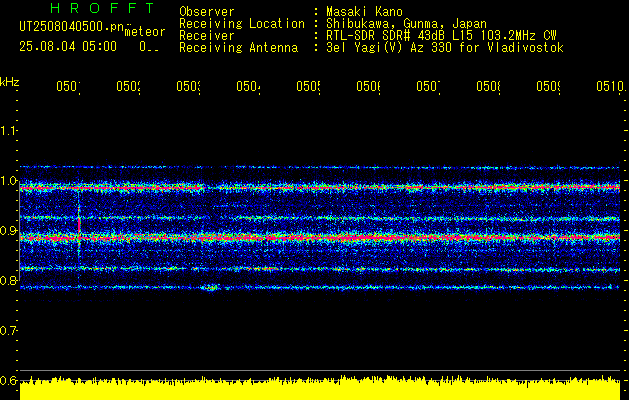629x400 pixels.
Task: Click the word meteor under the file name
Action: click(x=145, y=32)
